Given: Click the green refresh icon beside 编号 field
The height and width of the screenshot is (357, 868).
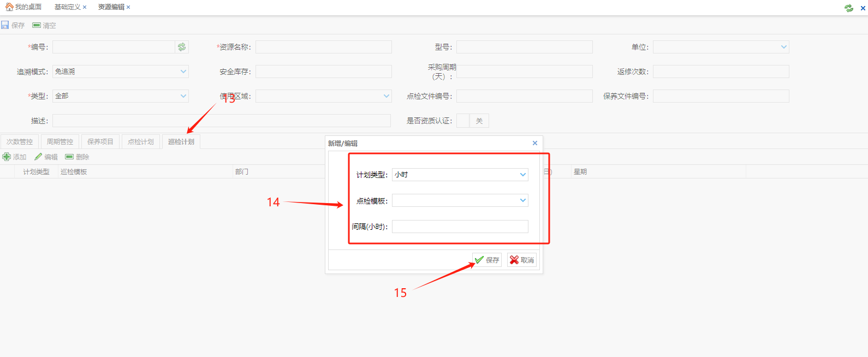Looking at the screenshot, I should coord(182,47).
